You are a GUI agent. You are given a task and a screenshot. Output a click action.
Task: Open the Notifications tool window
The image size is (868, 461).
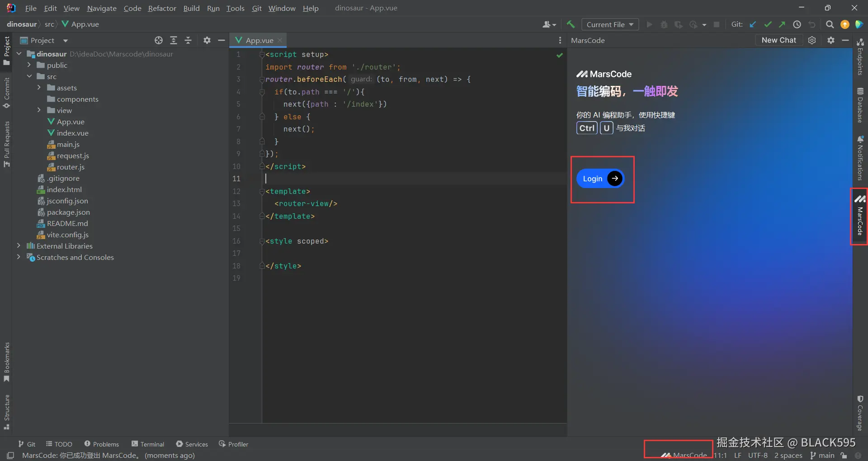[x=860, y=158]
